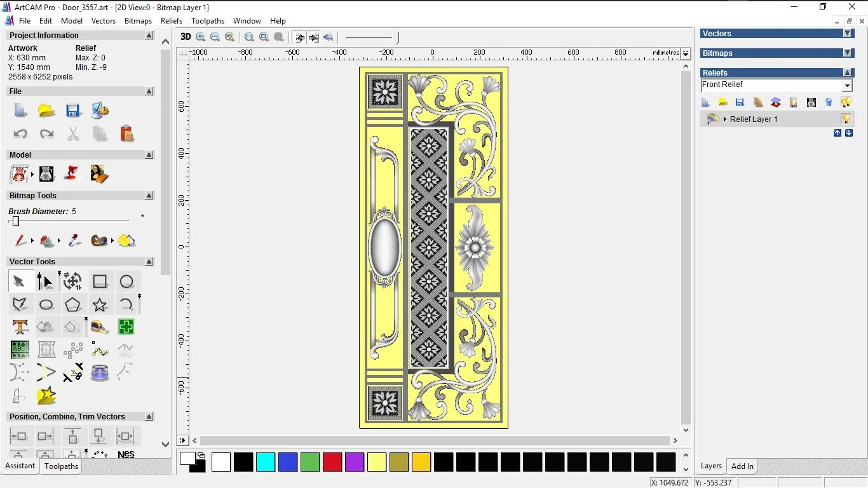Expand the Vectors panel
This screenshot has width=868, height=488.
coord(847,34)
